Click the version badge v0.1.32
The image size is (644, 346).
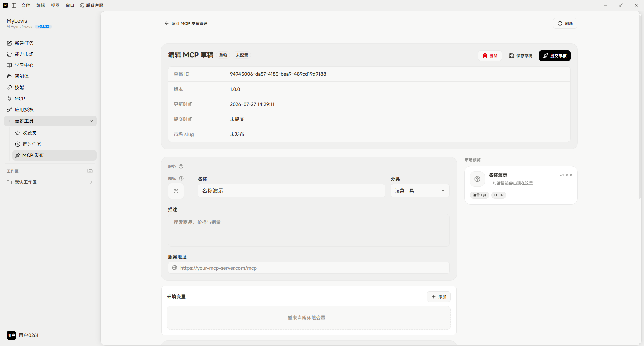(43, 27)
